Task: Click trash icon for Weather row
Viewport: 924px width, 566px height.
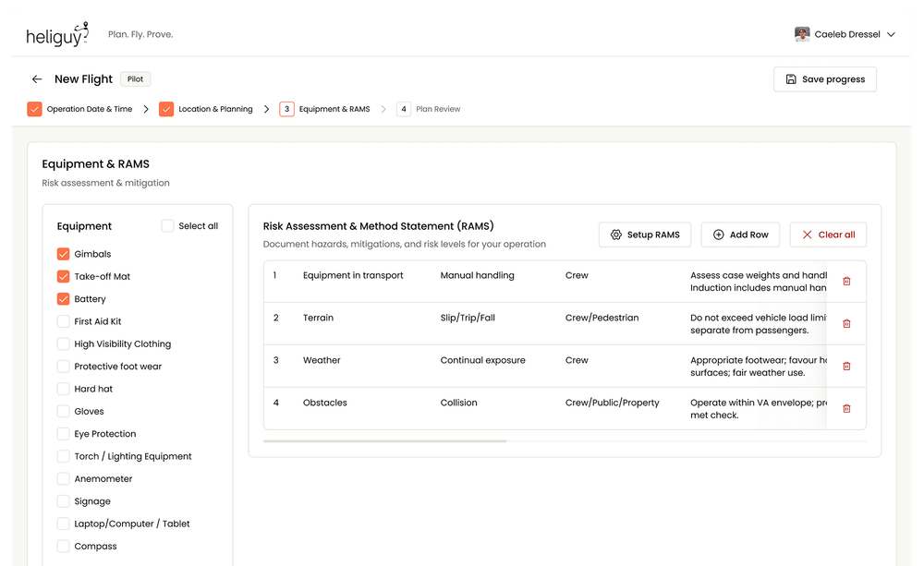Action: pyautogui.click(x=846, y=367)
